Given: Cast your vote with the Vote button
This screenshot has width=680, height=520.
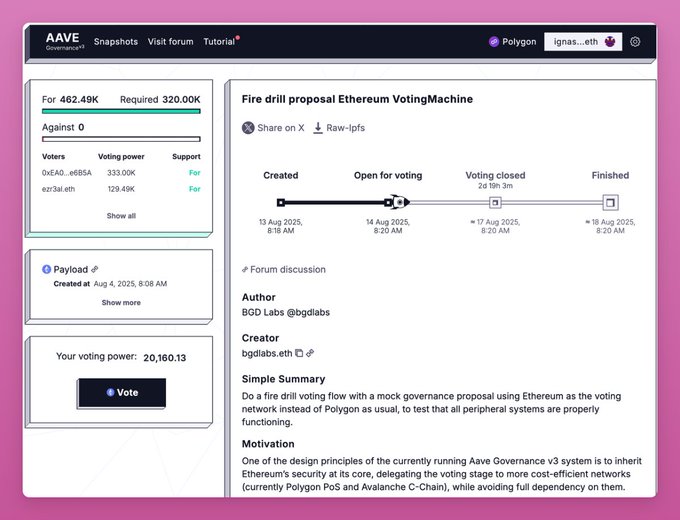Looking at the screenshot, I should tap(122, 392).
